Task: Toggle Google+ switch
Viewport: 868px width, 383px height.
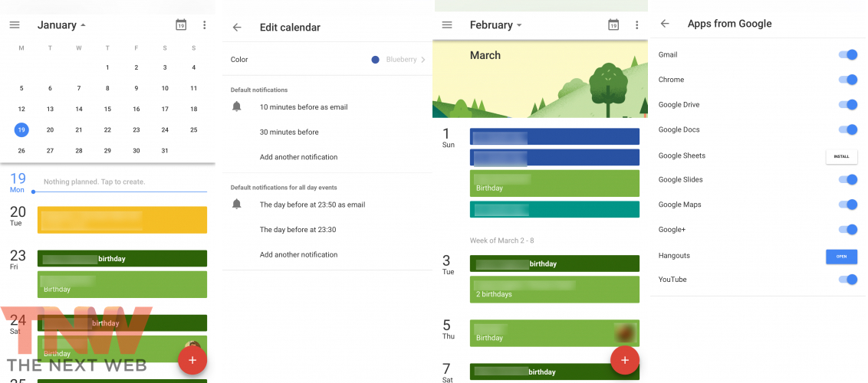Action: coord(848,229)
